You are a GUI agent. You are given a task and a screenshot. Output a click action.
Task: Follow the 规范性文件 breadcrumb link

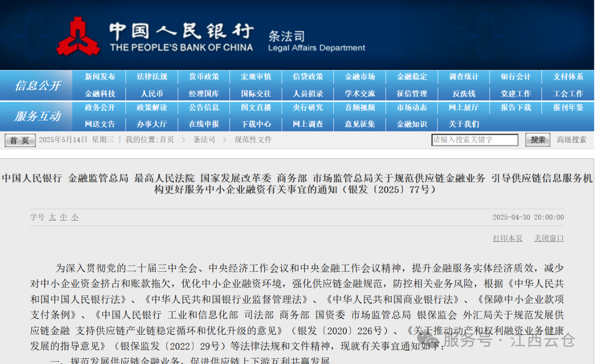[253, 140]
